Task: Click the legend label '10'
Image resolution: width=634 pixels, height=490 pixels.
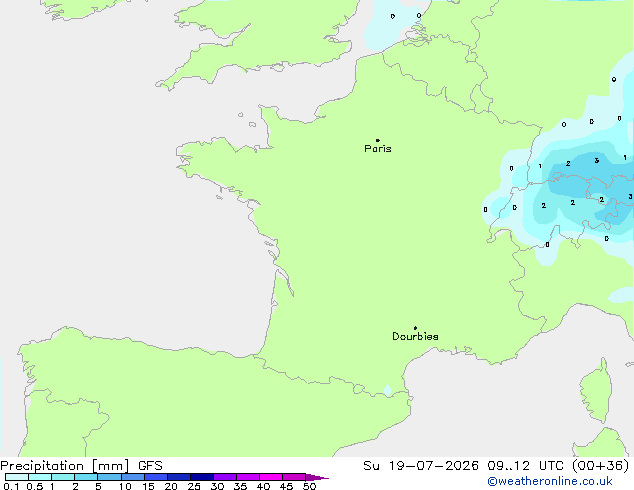Action: point(125,486)
